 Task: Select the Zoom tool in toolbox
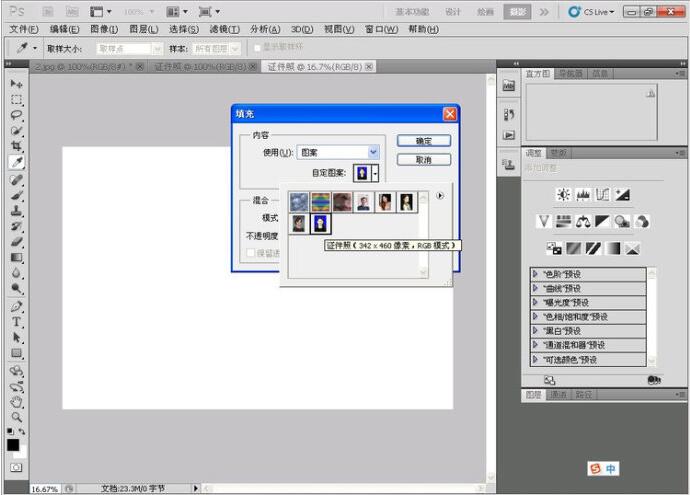(x=16, y=417)
